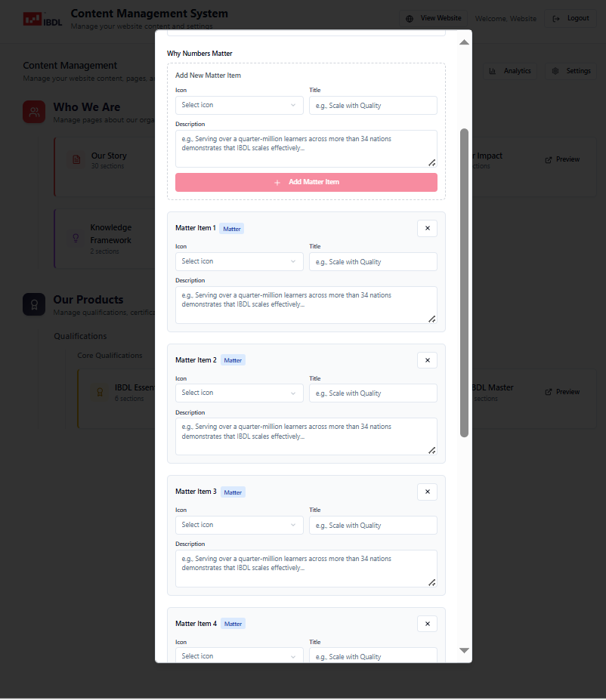Remove Matter Item 4 with its X icon
Screen dimensions: 606x700
tap(427, 624)
